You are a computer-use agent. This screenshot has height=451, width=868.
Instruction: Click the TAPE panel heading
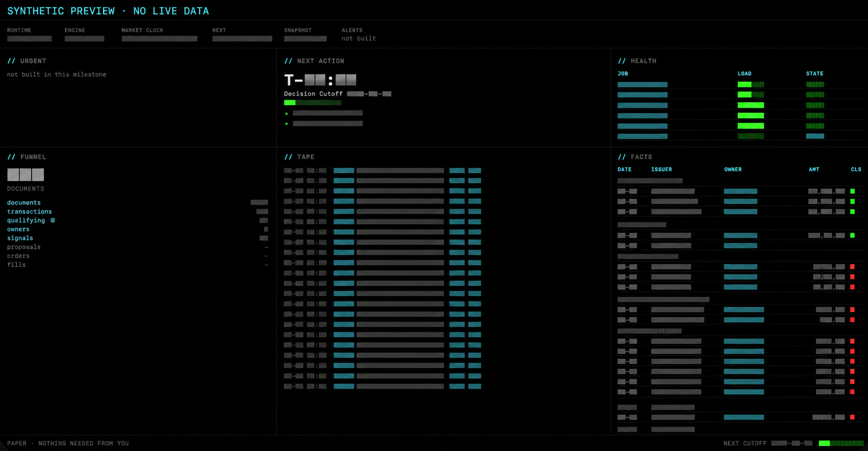pos(299,157)
